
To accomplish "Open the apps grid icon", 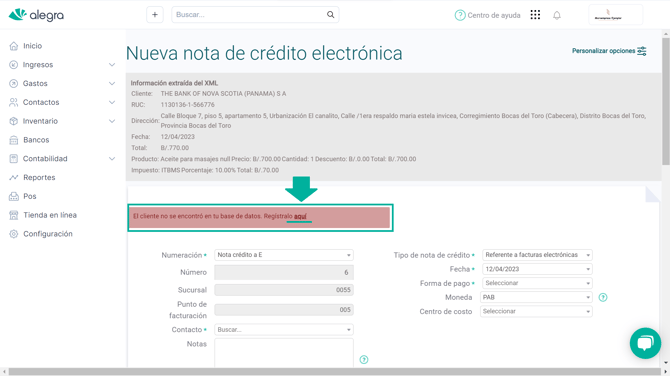I will pos(535,15).
